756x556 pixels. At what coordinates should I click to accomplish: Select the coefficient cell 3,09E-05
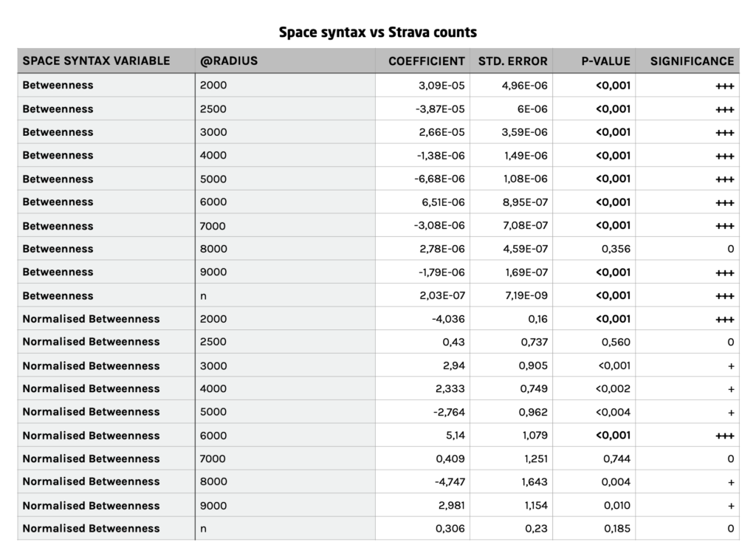click(x=441, y=86)
